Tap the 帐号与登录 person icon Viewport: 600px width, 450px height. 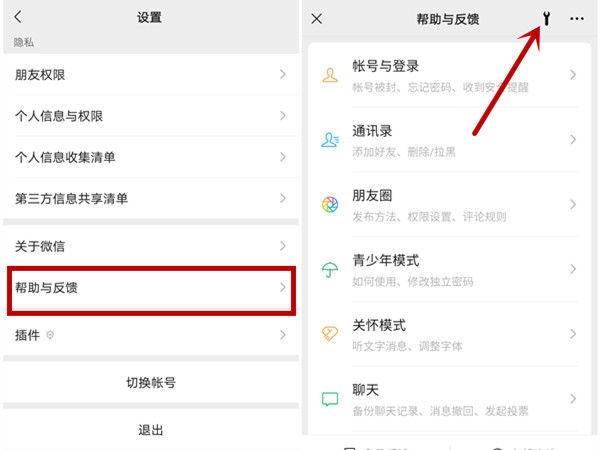pos(330,75)
